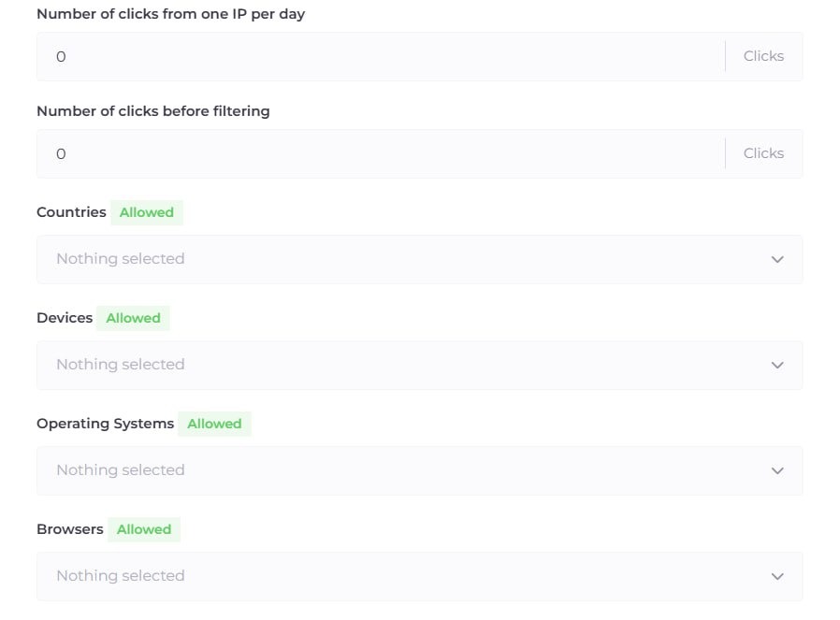The height and width of the screenshot is (620, 840).
Task: Click the Operating Systems dropdown chevron arrow
Action: pos(777,470)
